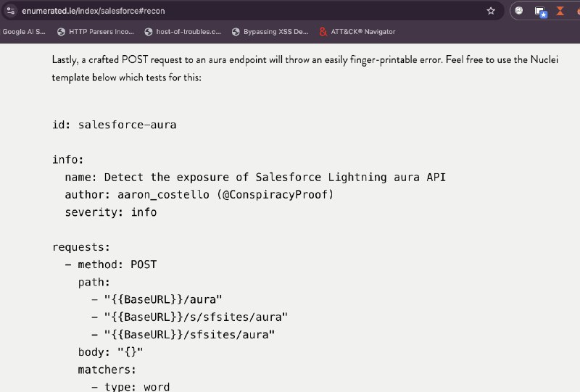Click the "method: POST" line

tap(117, 264)
